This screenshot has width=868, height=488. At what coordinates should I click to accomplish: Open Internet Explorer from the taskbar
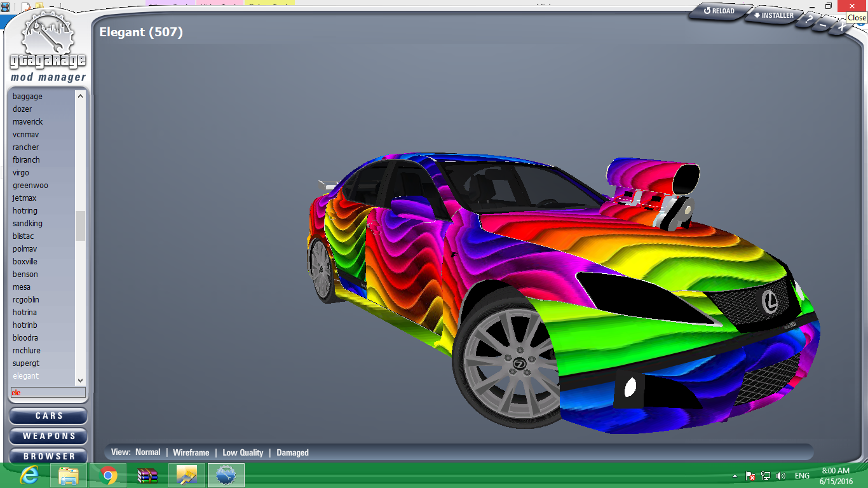click(29, 475)
